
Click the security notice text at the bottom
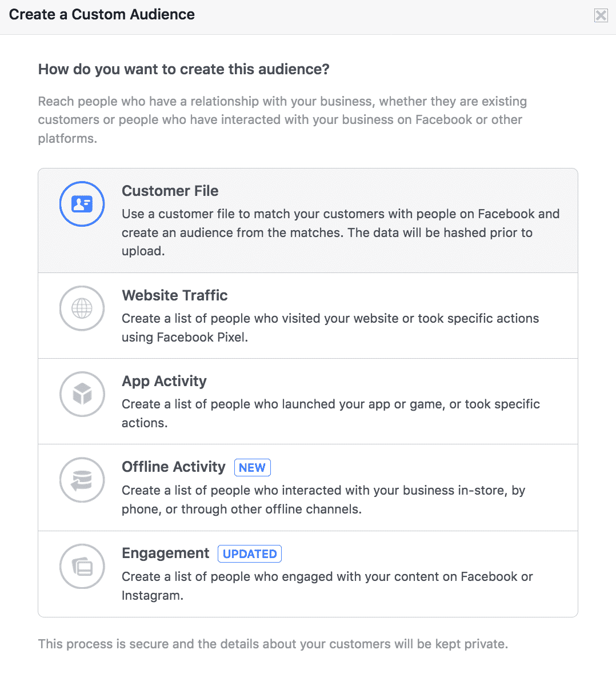point(273,644)
